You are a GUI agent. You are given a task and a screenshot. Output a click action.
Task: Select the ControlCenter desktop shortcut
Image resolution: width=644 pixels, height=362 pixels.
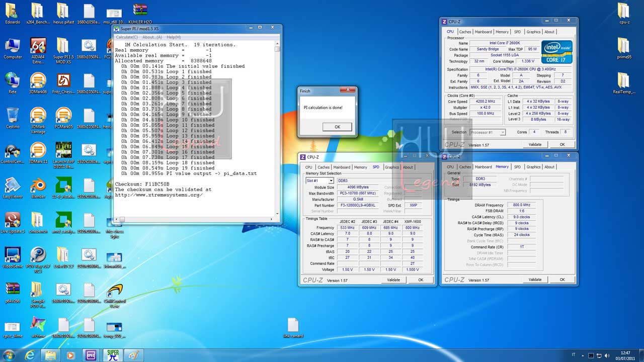click(12, 154)
